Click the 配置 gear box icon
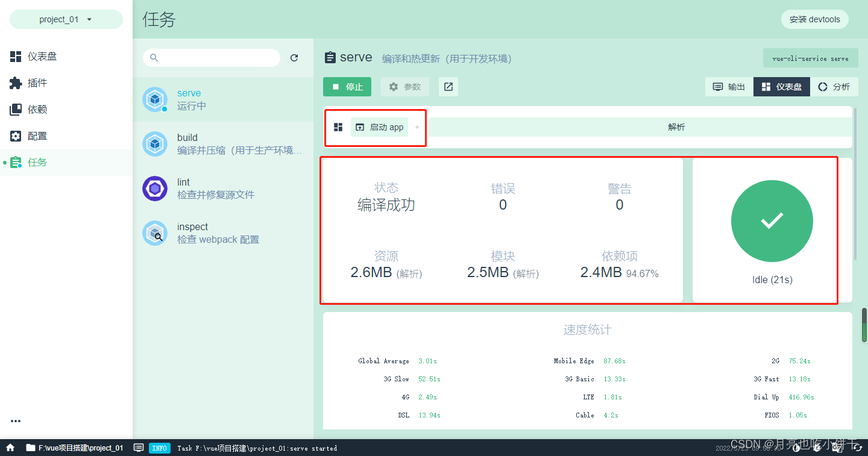 pos(16,136)
